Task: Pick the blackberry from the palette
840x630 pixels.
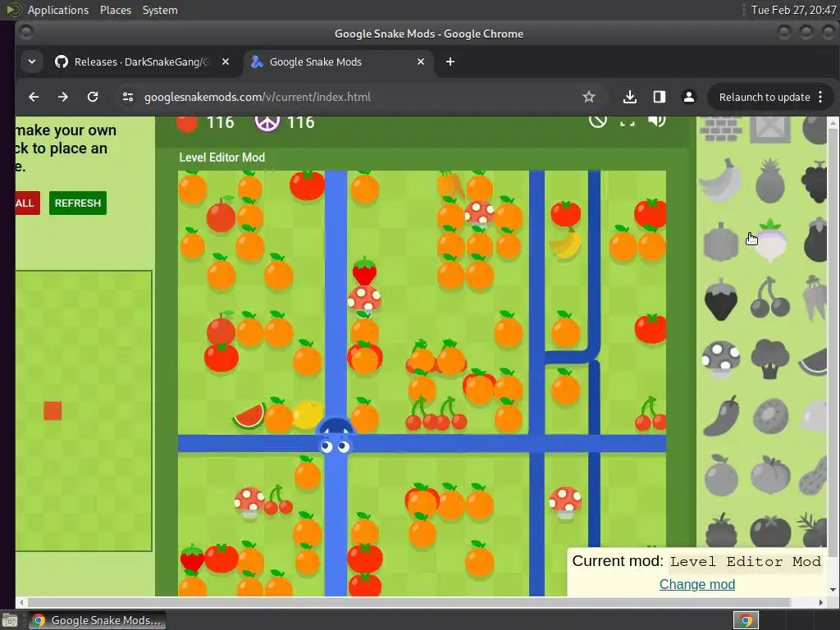Action: point(721,529)
